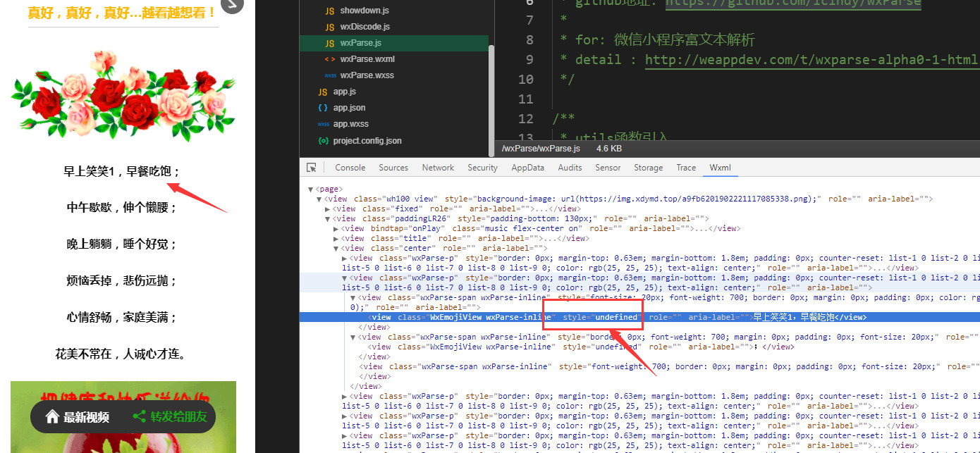
Task: Click the /wxParse/wxParse.js path in status bar
Action: pyautogui.click(x=541, y=149)
